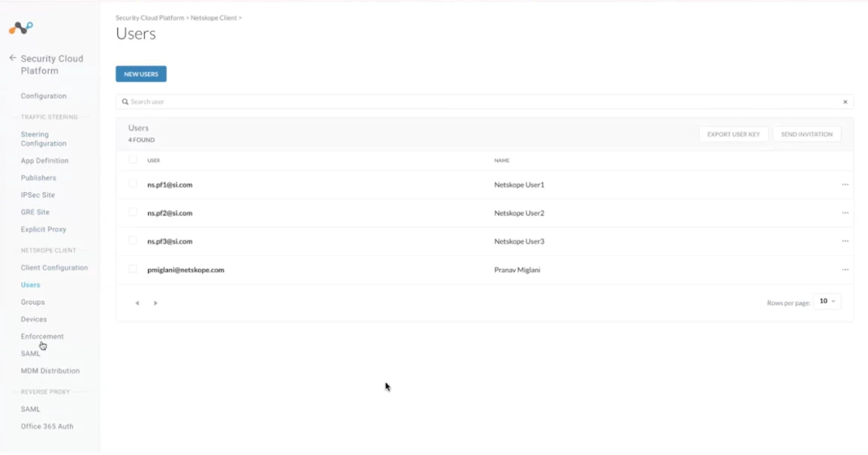Image resolution: width=868 pixels, height=455 pixels.
Task: Click the user email ns.pf2@si.com
Action: (170, 213)
